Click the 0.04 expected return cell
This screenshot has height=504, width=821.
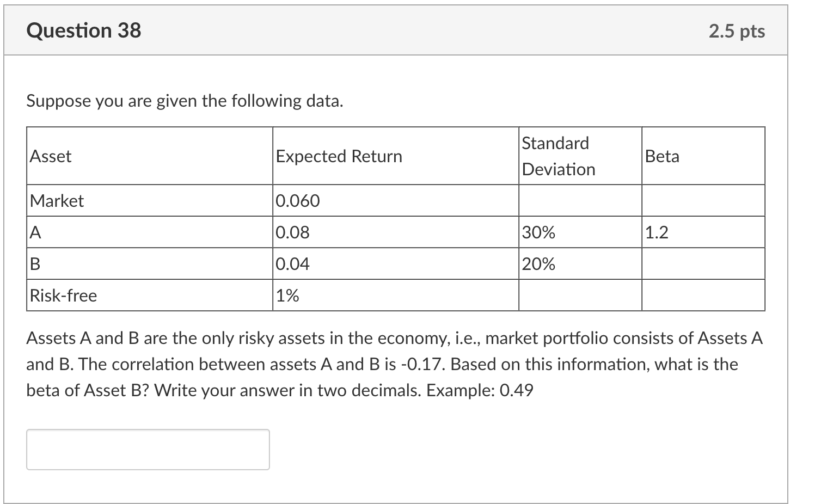pos(395,264)
